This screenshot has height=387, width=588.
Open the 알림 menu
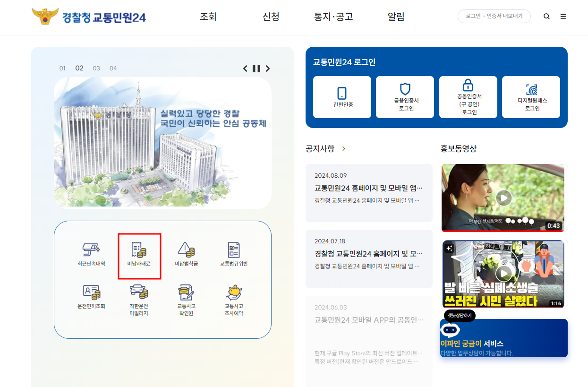pyautogui.click(x=396, y=17)
